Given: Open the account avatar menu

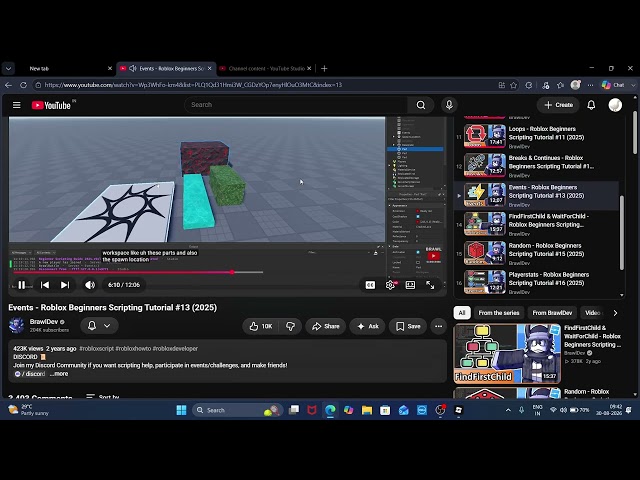Looking at the screenshot, I should tap(615, 105).
